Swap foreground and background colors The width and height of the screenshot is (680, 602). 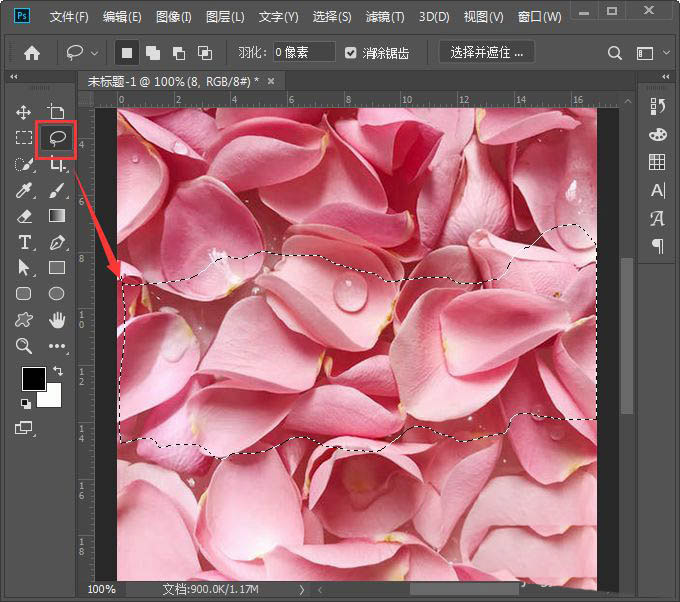pos(58,371)
